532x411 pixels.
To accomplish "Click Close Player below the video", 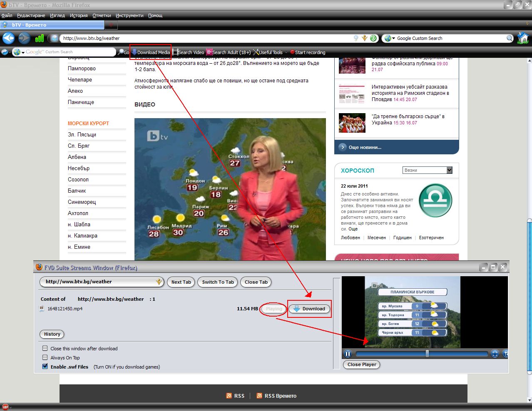I will pyautogui.click(x=362, y=364).
